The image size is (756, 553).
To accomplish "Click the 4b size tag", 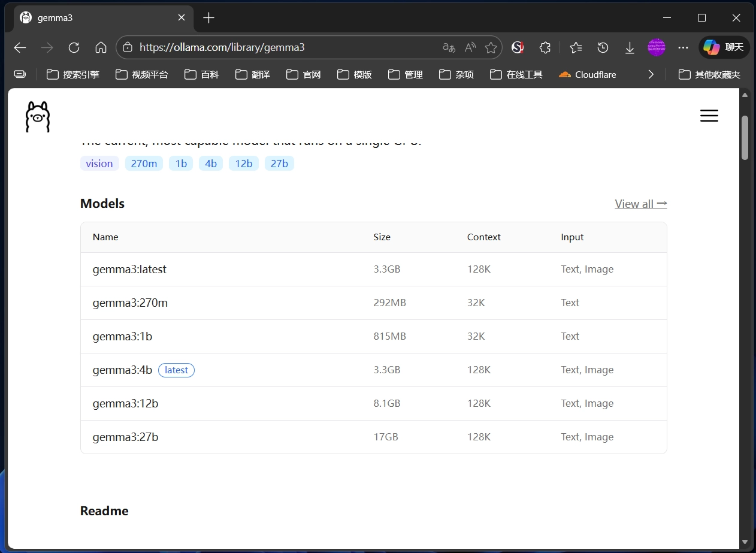I will point(211,164).
